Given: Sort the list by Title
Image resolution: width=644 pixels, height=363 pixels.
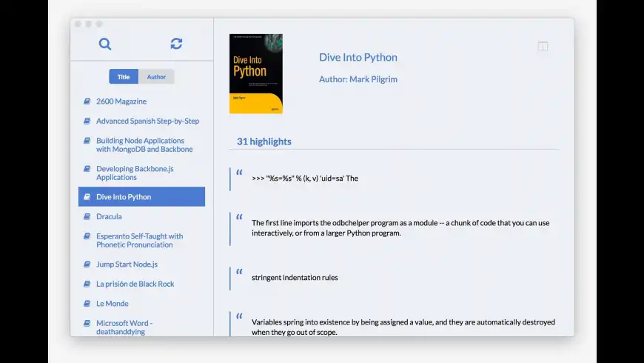Looking at the screenshot, I should click(x=124, y=76).
